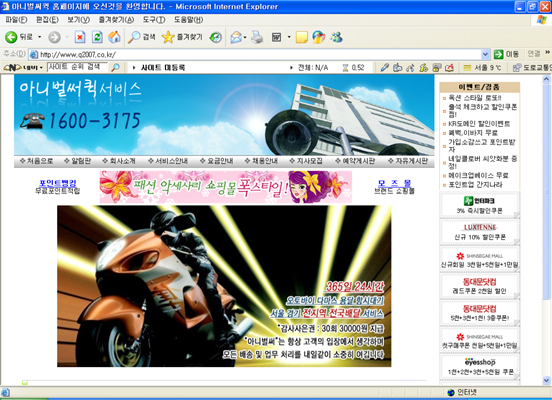Viewport: 552px width, 400px height.
Task: Open the 채용안내 nav link
Action: point(261,161)
